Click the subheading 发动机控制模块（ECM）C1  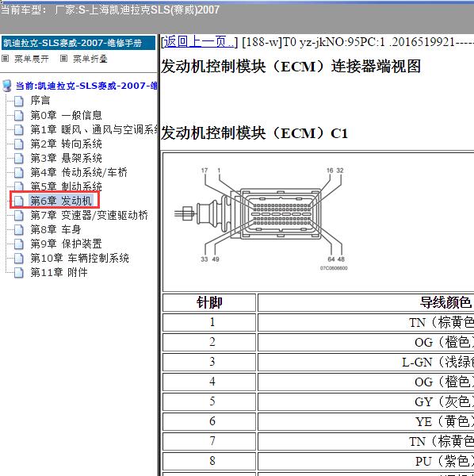pos(254,133)
